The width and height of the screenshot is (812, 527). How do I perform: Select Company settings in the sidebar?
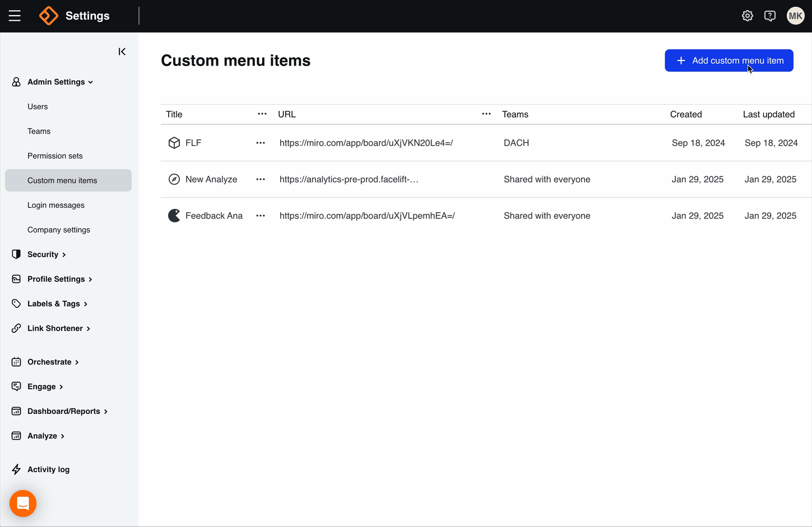pos(58,230)
